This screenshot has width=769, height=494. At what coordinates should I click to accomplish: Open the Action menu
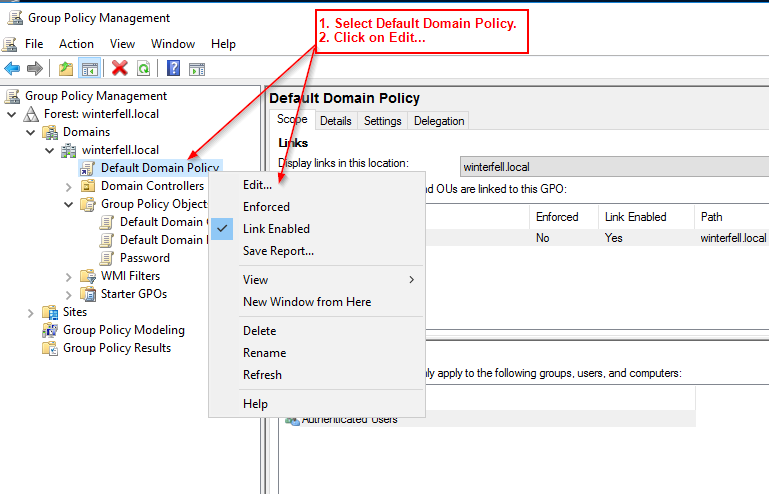point(76,44)
